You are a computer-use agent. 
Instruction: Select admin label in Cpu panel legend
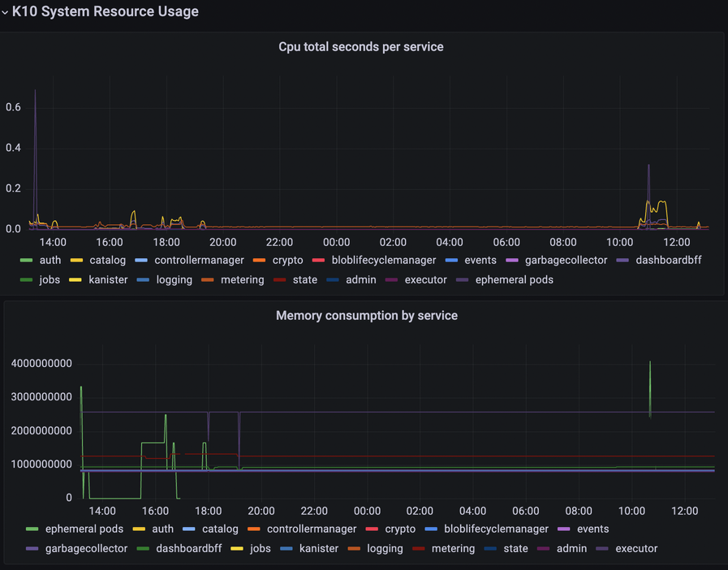click(x=360, y=279)
